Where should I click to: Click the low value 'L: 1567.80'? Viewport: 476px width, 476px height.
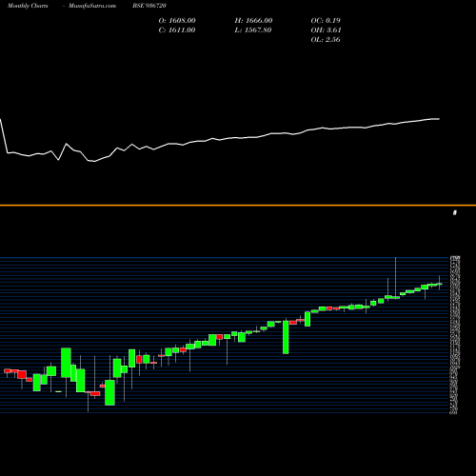[x=253, y=30]
